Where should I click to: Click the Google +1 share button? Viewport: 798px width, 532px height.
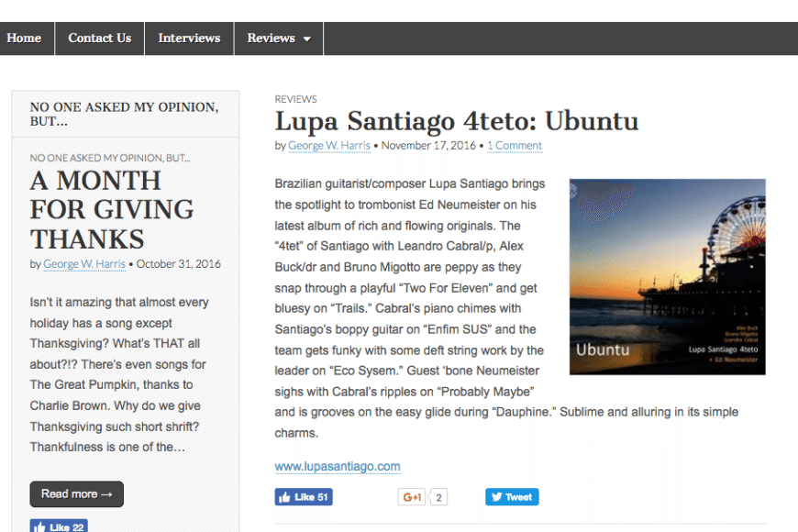pyautogui.click(x=411, y=497)
